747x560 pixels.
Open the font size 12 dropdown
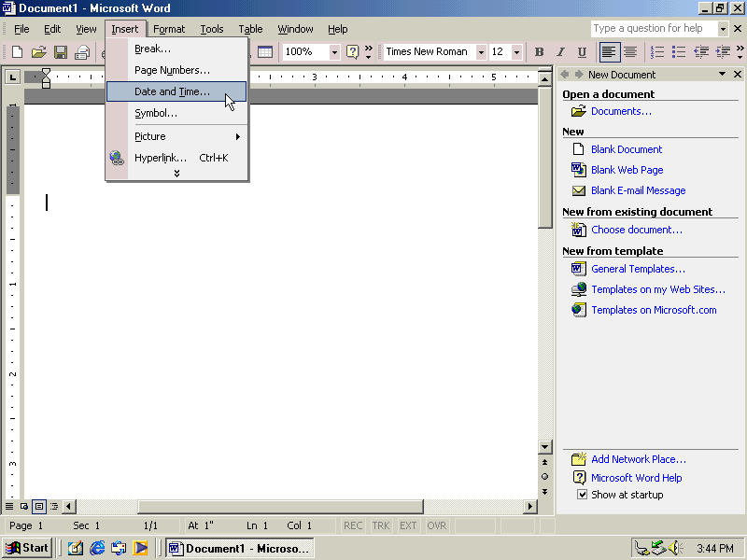pos(516,52)
